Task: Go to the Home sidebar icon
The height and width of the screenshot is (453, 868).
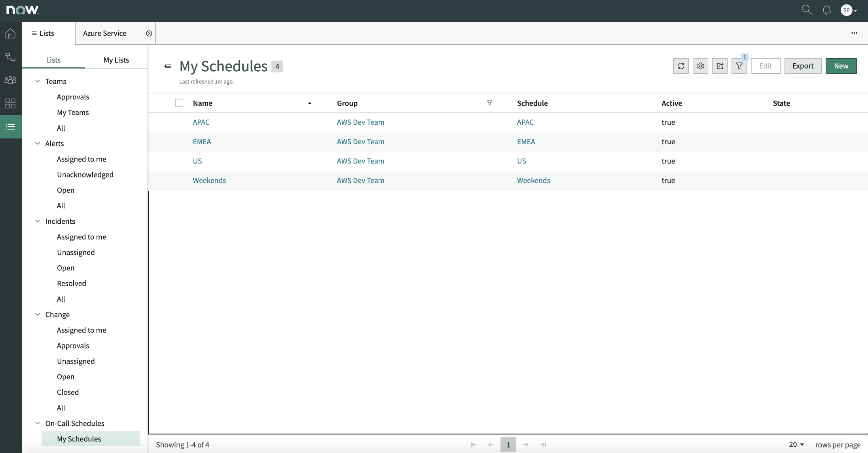Action: pyautogui.click(x=11, y=34)
